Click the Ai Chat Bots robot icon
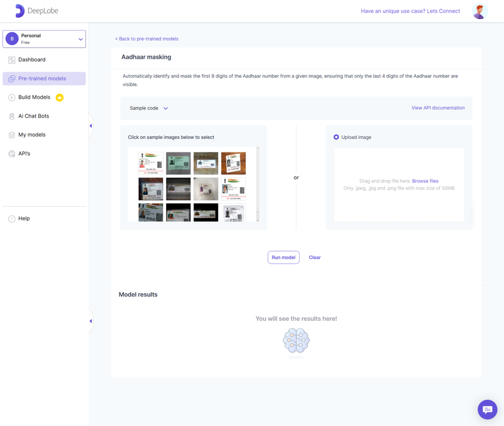504x426 pixels. pyautogui.click(x=12, y=116)
